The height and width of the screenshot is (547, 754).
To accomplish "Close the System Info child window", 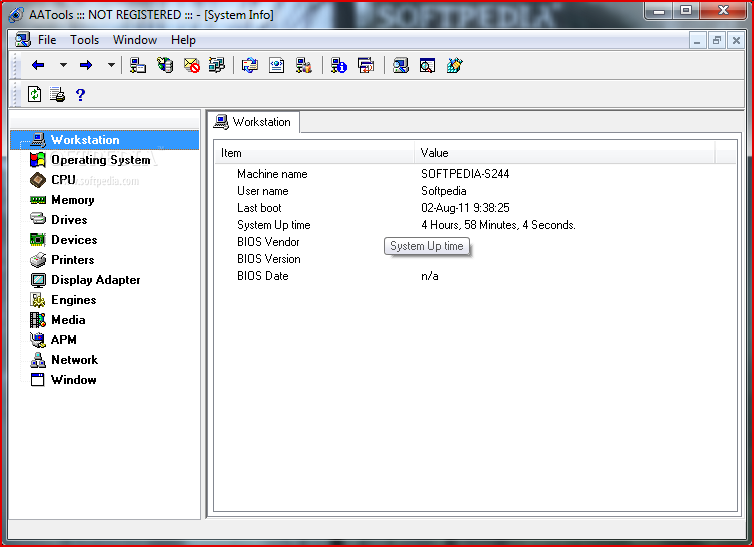I will pyautogui.click(x=736, y=40).
